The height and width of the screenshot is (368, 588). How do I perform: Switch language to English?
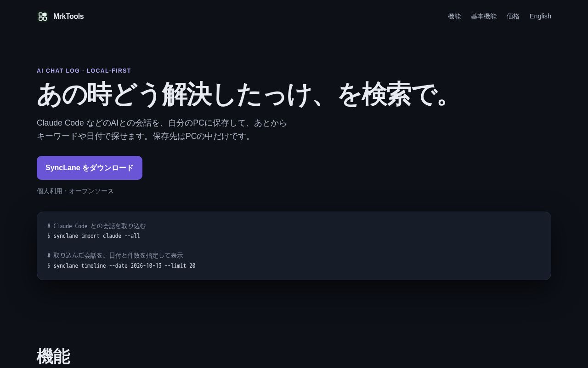(540, 16)
